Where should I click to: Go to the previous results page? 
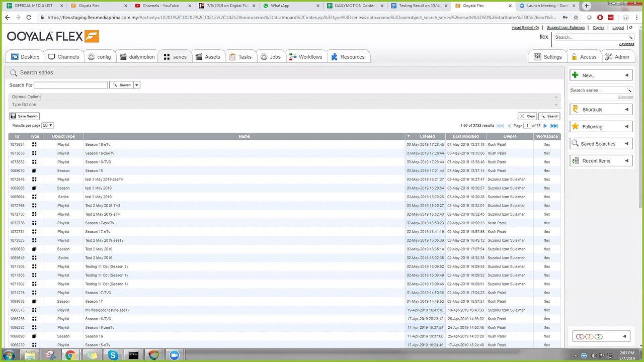(509, 126)
